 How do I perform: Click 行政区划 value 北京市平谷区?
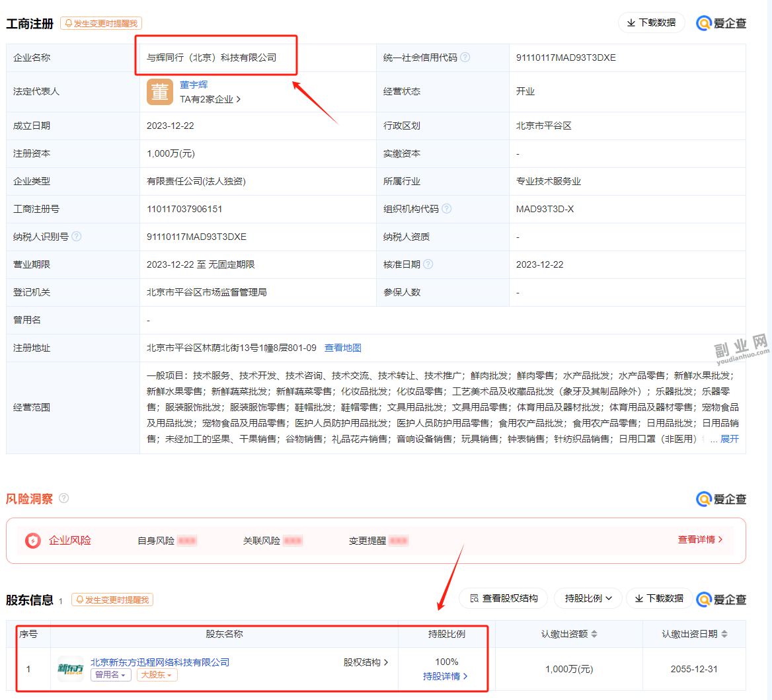pyautogui.click(x=543, y=126)
